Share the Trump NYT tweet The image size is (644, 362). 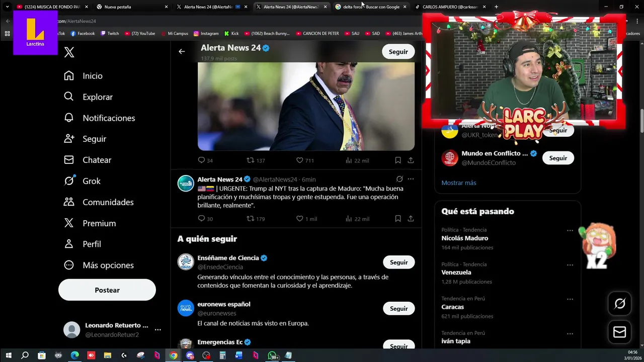click(411, 219)
